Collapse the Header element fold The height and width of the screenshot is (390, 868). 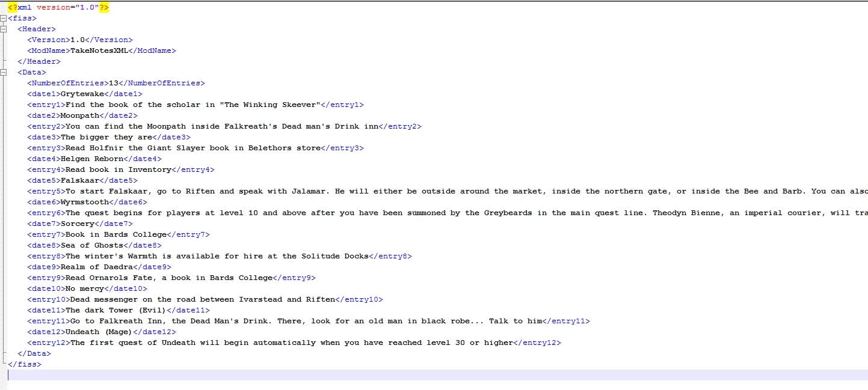[x=4, y=29]
